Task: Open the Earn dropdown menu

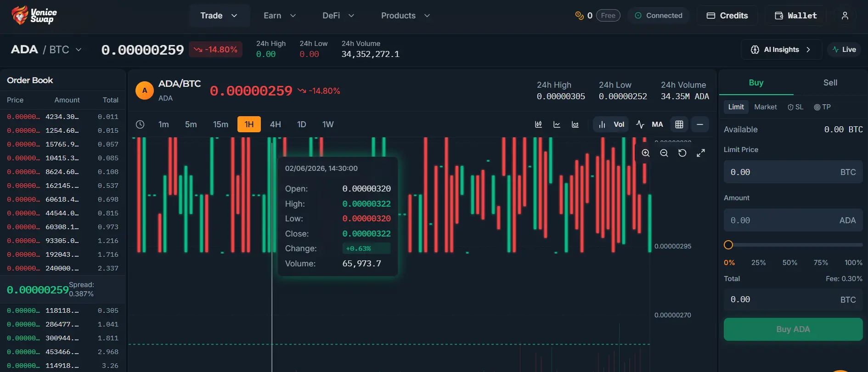Action: coord(280,16)
